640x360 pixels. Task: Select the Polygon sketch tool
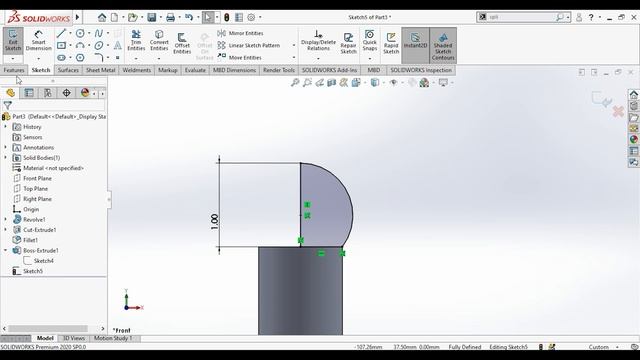tap(80, 58)
